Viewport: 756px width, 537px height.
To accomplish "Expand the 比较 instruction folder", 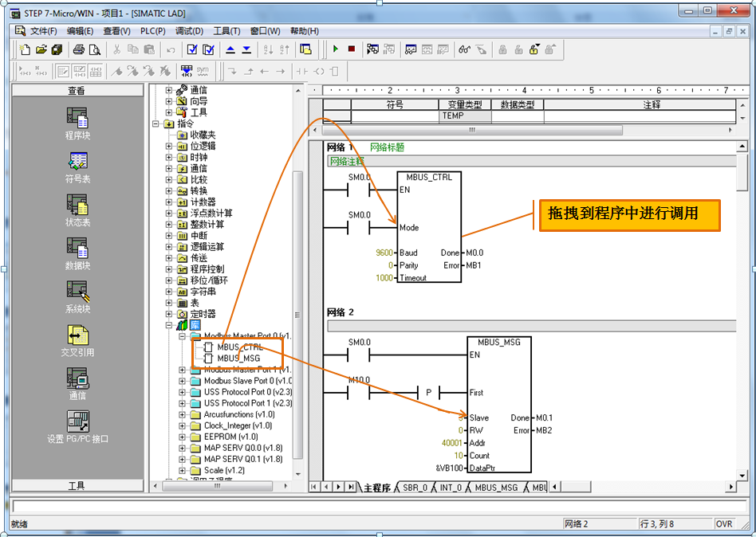I will pyautogui.click(x=169, y=179).
